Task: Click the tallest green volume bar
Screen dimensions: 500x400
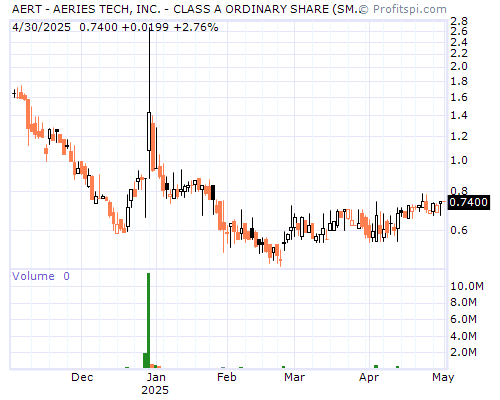Action: pyautogui.click(x=148, y=320)
